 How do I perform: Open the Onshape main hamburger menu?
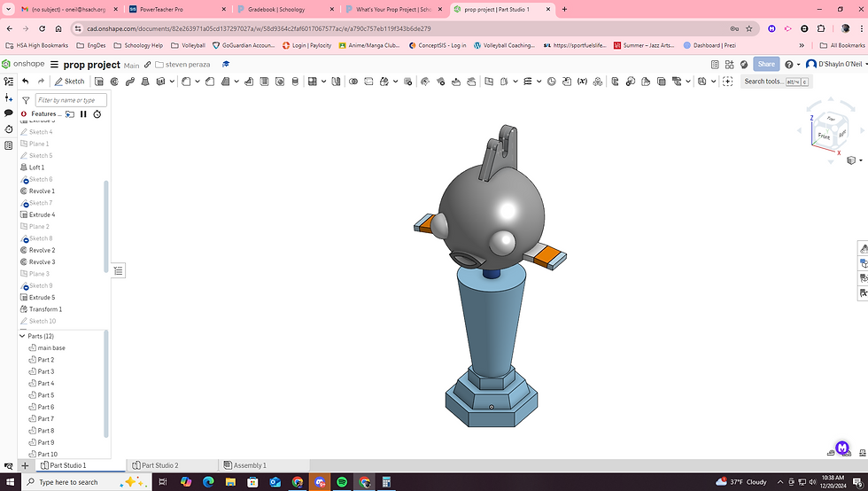click(54, 65)
